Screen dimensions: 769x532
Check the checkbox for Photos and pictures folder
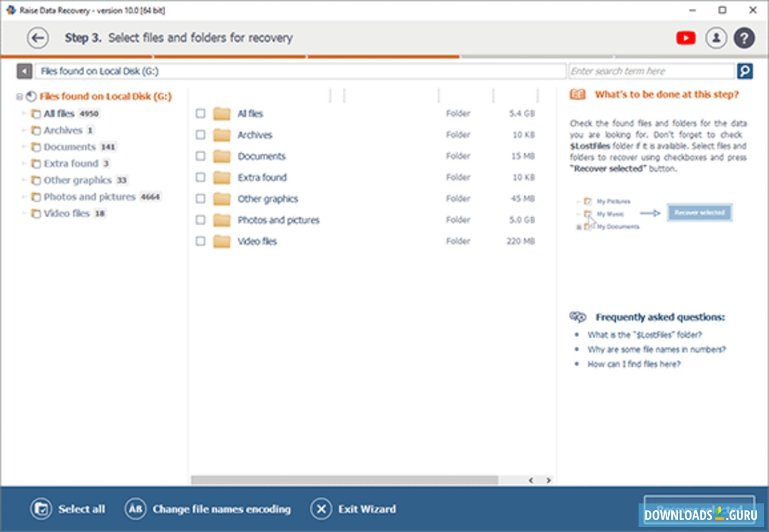(x=200, y=220)
